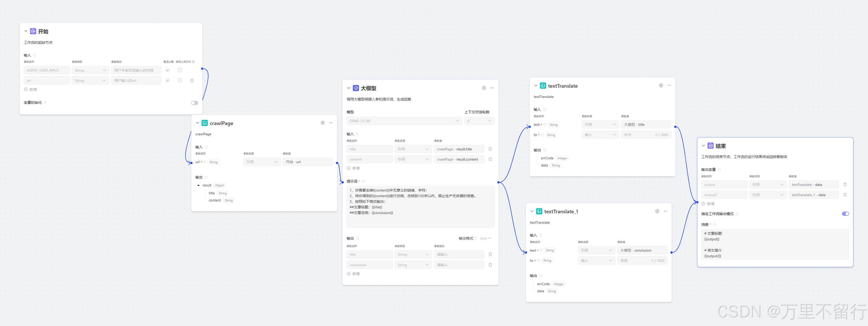Image resolution: width=868 pixels, height=326 pixels.
Task: Toggle the 变量初始化 switch
Action: pyautogui.click(x=195, y=103)
